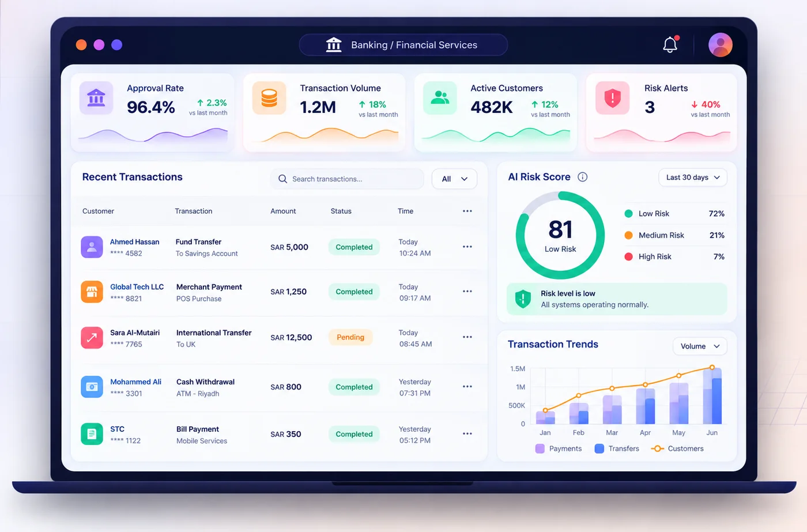Click the bank icon in the title pill
The image size is (807, 532).
click(334, 44)
